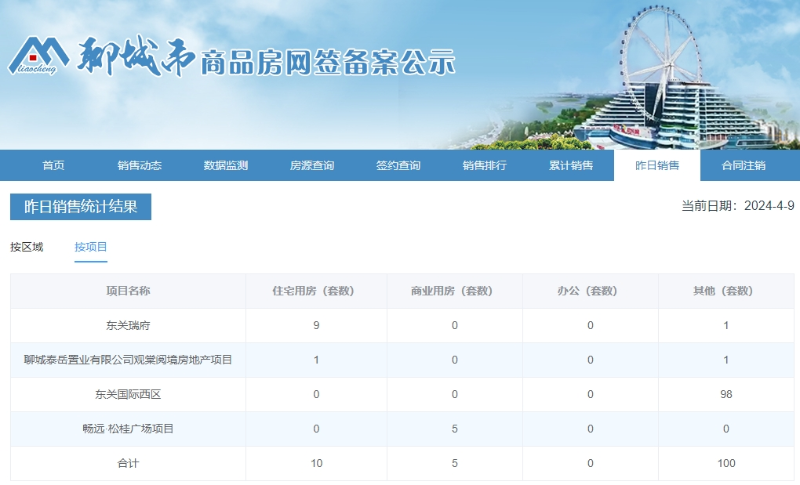Open the 聊城泰岳置业有限公司 project entry

(x=128, y=359)
